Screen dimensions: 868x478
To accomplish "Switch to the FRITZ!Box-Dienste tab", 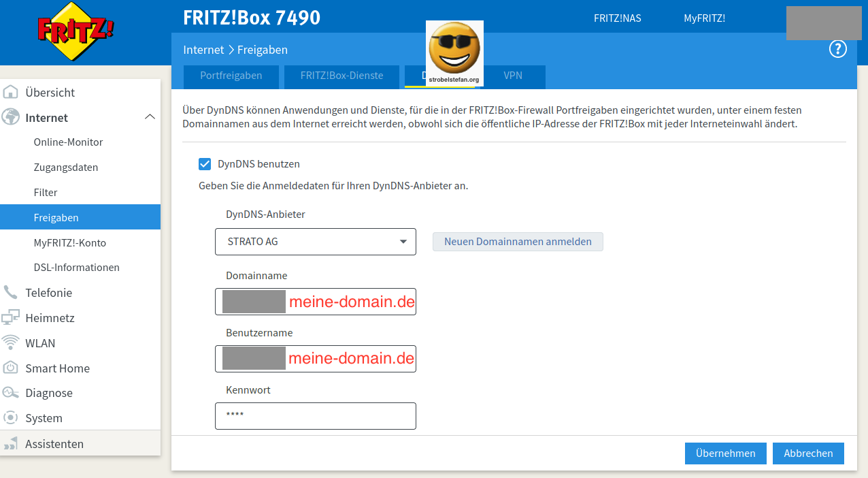I will click(x=341, y=76).
